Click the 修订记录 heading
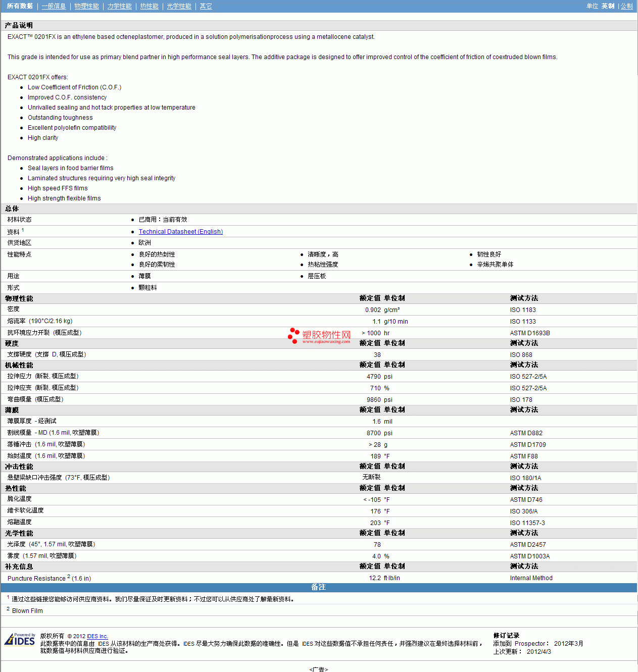638x672 pixels. [507, 636]
